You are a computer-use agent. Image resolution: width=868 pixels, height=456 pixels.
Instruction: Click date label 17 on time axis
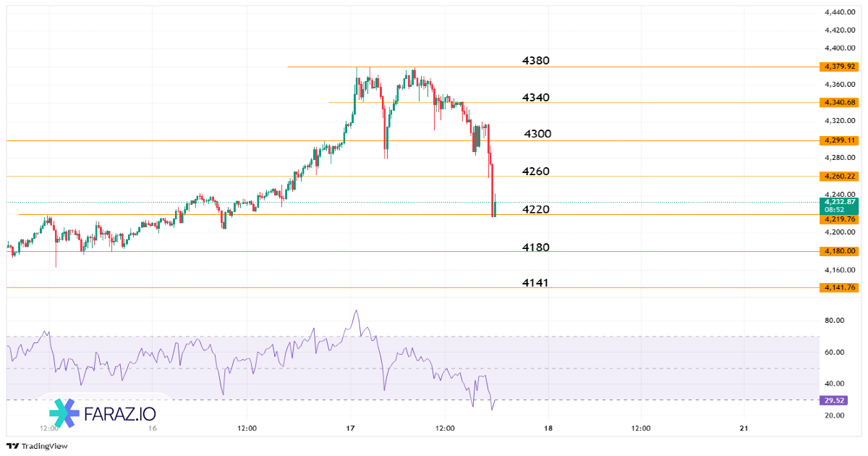tap(351, 428)
